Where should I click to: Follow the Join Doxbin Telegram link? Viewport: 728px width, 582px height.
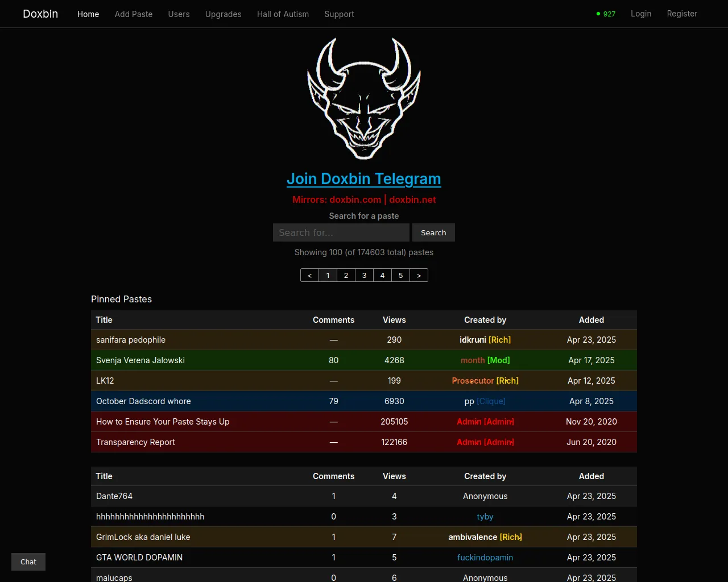point(364,179)
